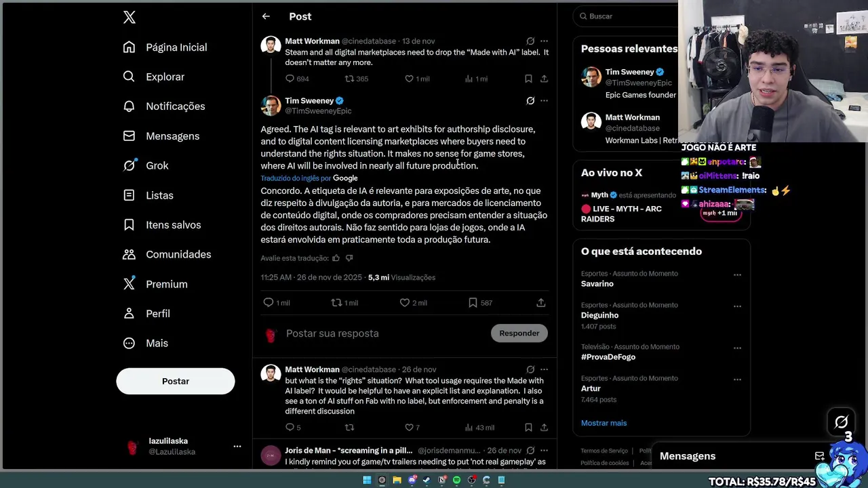
Task: Click the Responder button
Action: pos(519,333)
